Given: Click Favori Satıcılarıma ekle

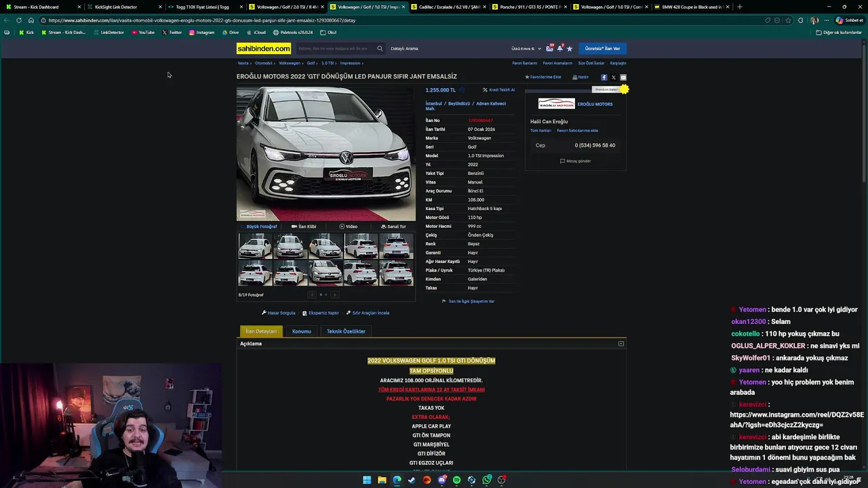Looking at the screenshot, I should click(577, 131).
